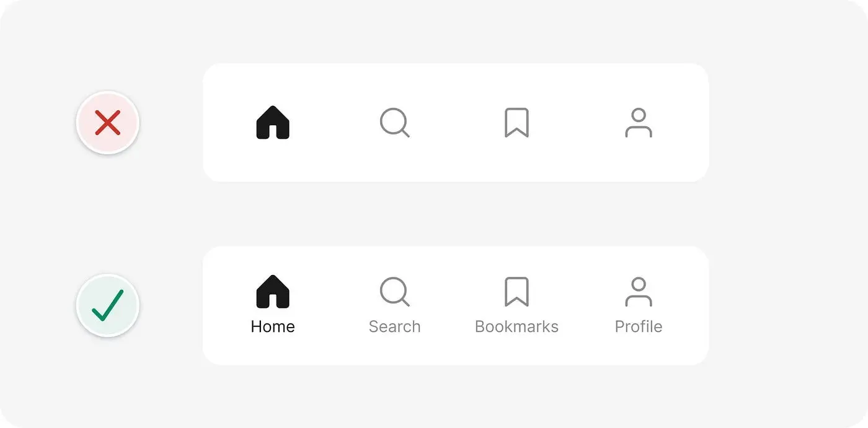The height and width of the screenshot is (428, 868).
Task: Click the magnifier icon above the Search label
Action: click(395, 292)
